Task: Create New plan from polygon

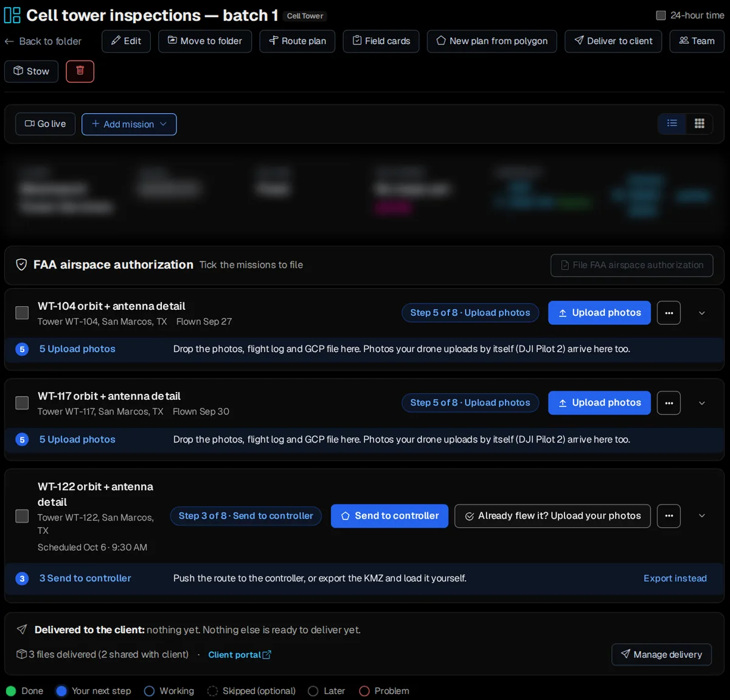Action: [492, 41]
